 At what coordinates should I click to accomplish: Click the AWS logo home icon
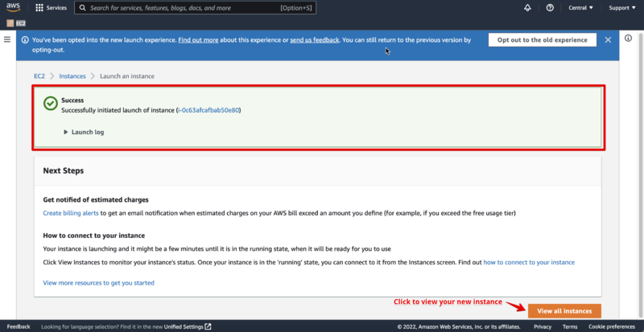coord(13,7)
